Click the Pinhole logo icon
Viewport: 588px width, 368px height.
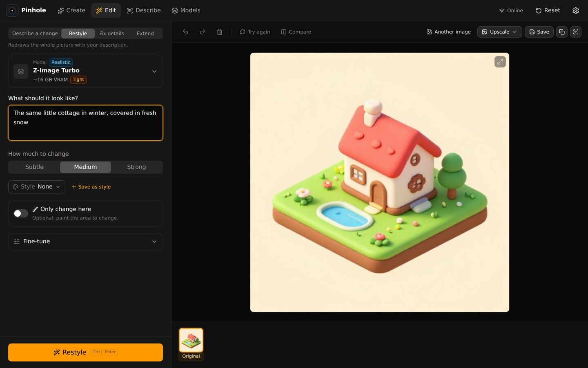coord(12,10)
